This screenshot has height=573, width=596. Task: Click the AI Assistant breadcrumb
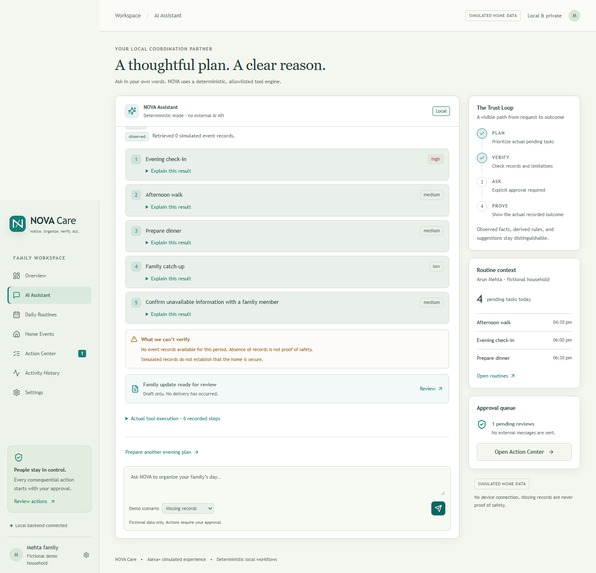click(x=168, y=16)
